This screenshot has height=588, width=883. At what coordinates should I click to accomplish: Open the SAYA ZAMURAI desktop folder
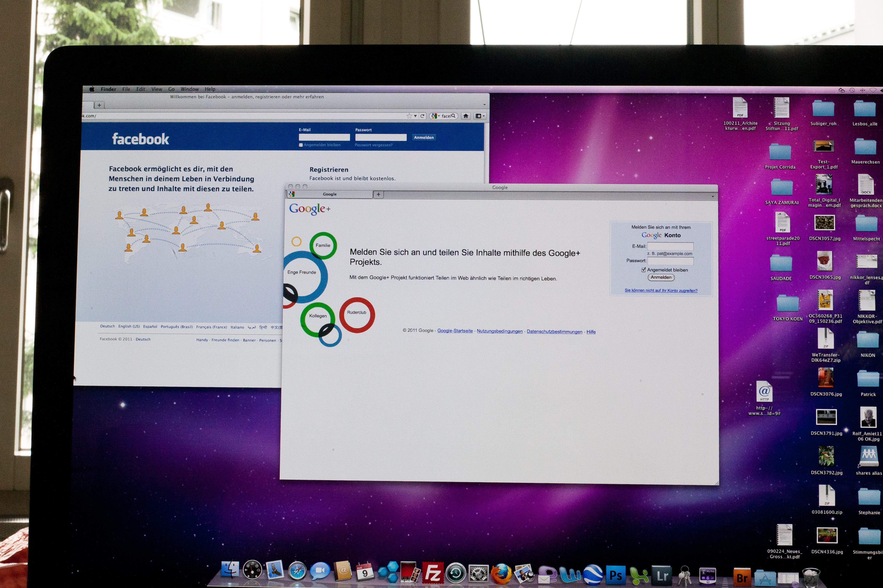[782, 187]
